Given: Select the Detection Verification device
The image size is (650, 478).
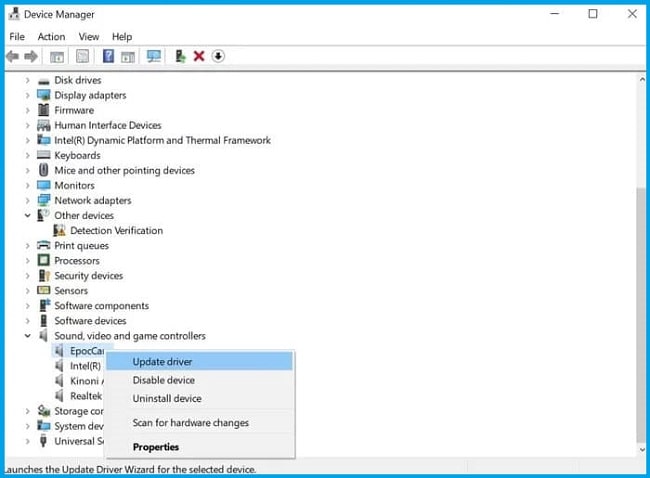Looking at the screenshot, I should pyautogui.click(x=116, y=231).
